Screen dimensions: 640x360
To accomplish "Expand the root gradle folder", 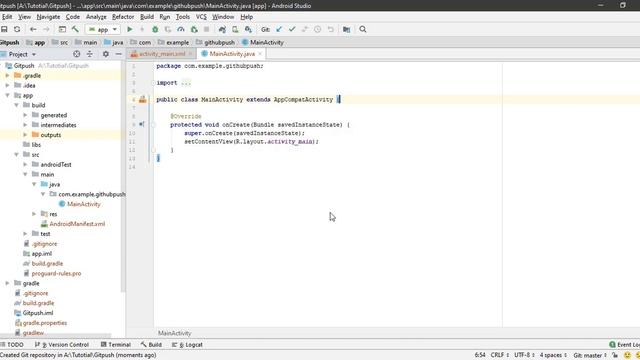I will 7,283.
